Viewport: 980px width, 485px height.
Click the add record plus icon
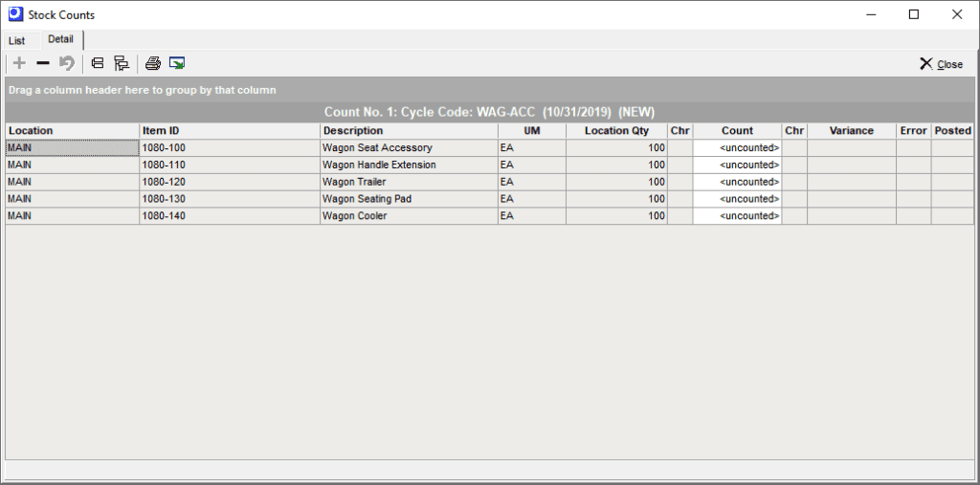19,63
